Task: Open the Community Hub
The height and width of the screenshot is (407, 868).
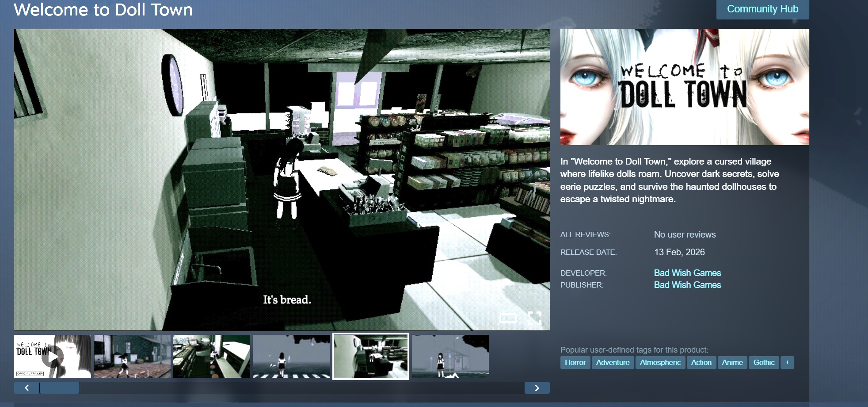Action: click(x=762, y=9)
